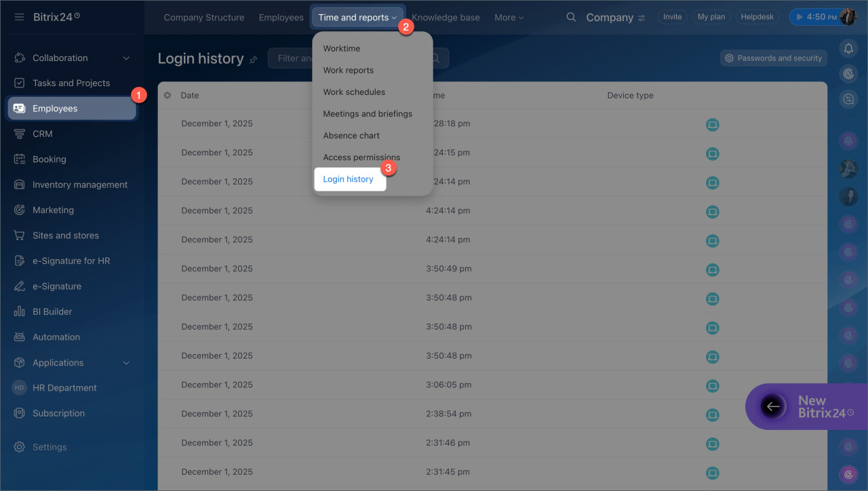Click the company switch icon next to Company
The image size is (868, 491).
click(642, 18)
